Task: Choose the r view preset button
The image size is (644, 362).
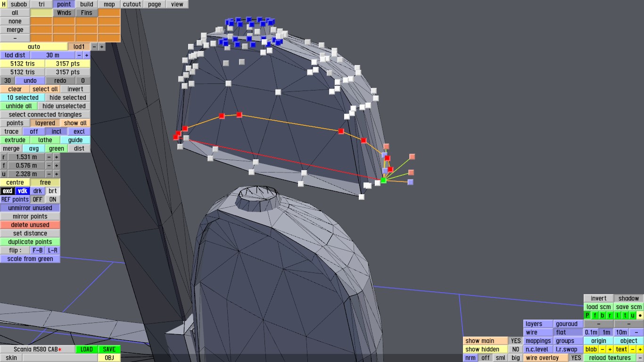Action: click(x=610, y=315)
